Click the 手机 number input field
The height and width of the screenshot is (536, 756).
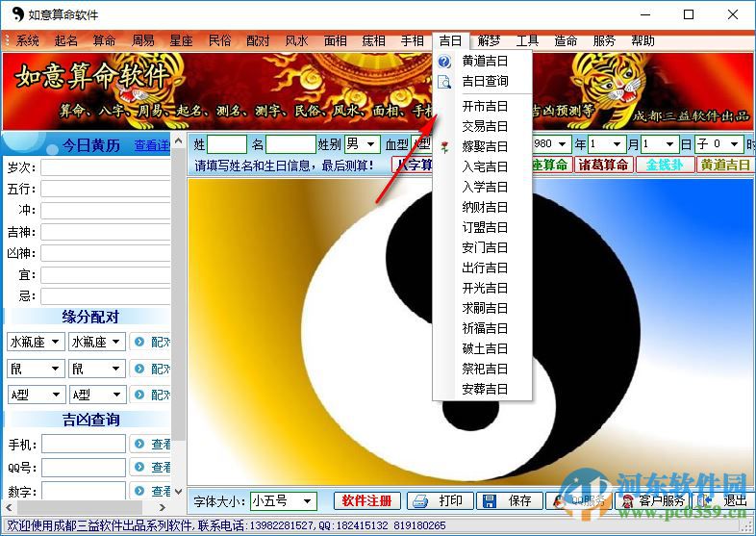pos(84,444)
